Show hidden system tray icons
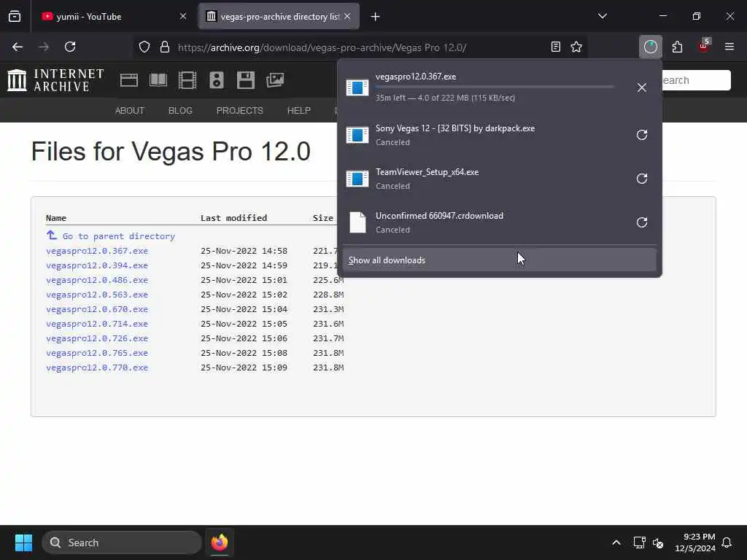 pyautogui.click(x=616, y=542)
